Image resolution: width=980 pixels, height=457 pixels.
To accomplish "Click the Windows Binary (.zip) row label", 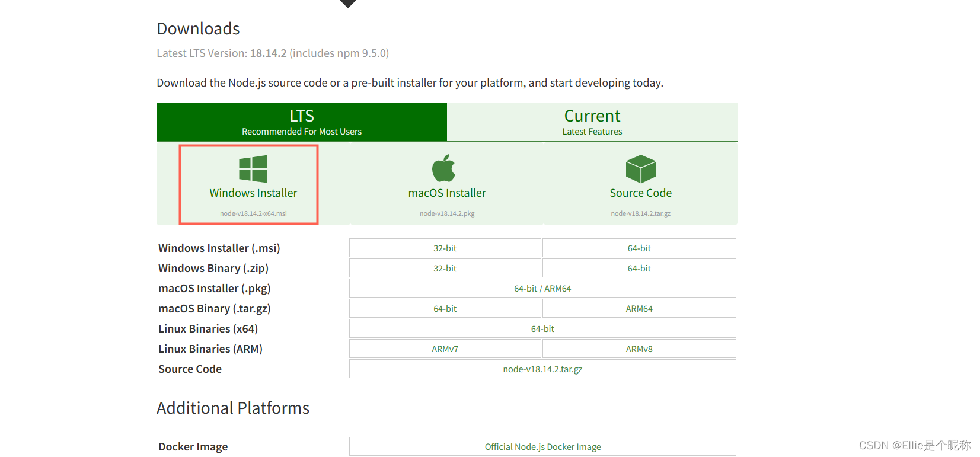I will [213, 268].
